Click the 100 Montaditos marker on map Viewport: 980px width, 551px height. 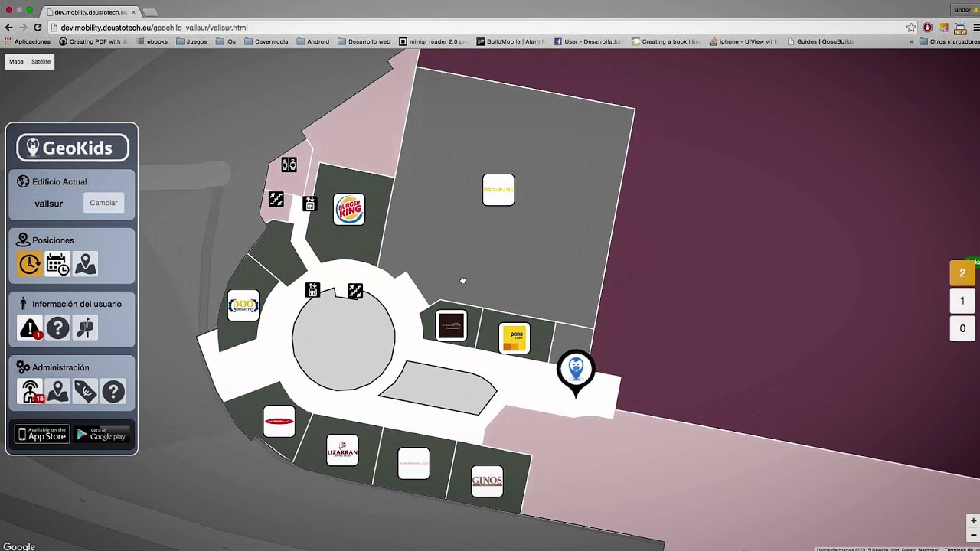[243, 305]
